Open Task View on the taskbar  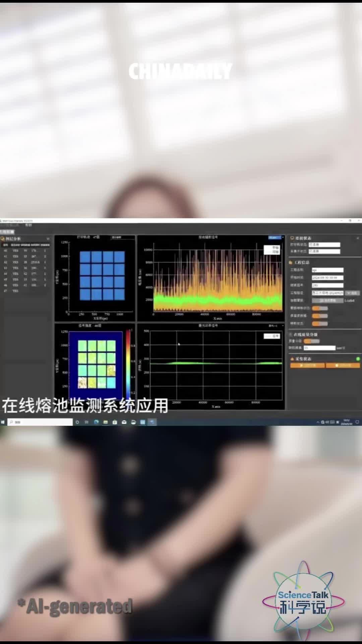[x=86, y=422]
